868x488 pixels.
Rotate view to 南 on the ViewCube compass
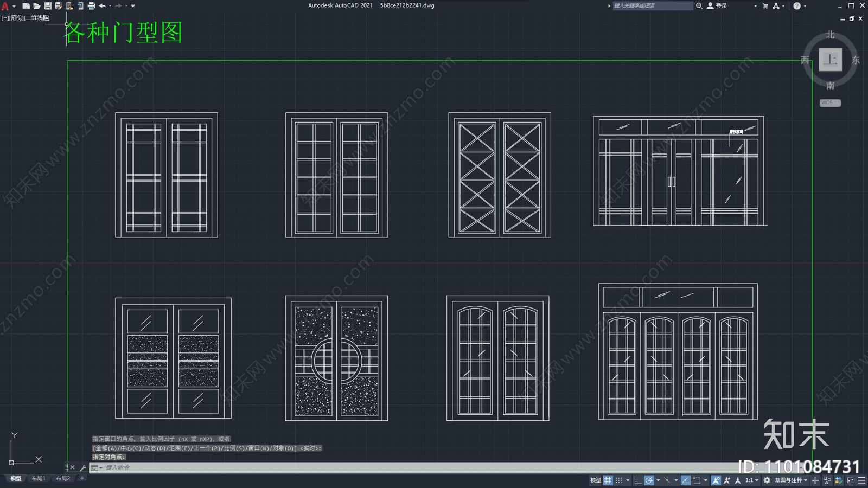coord(830,86)
